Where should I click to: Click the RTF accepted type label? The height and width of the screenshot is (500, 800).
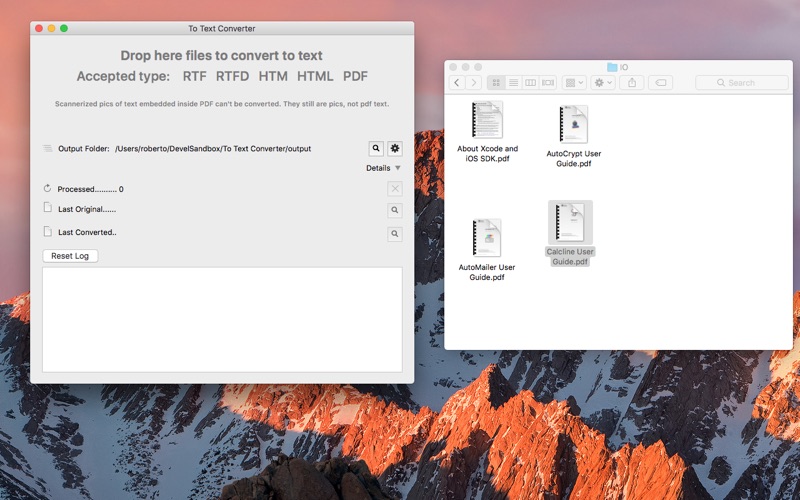click(194, 76)
